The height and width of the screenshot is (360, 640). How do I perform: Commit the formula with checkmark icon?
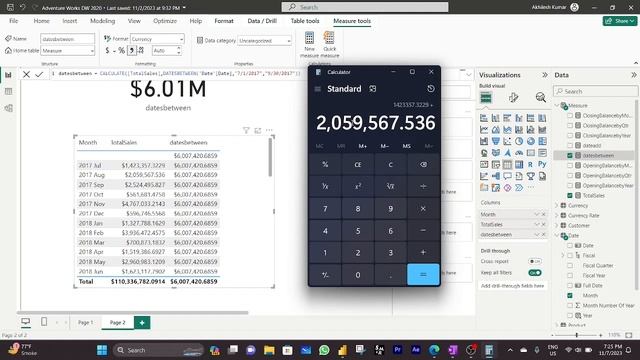[39, 74]
